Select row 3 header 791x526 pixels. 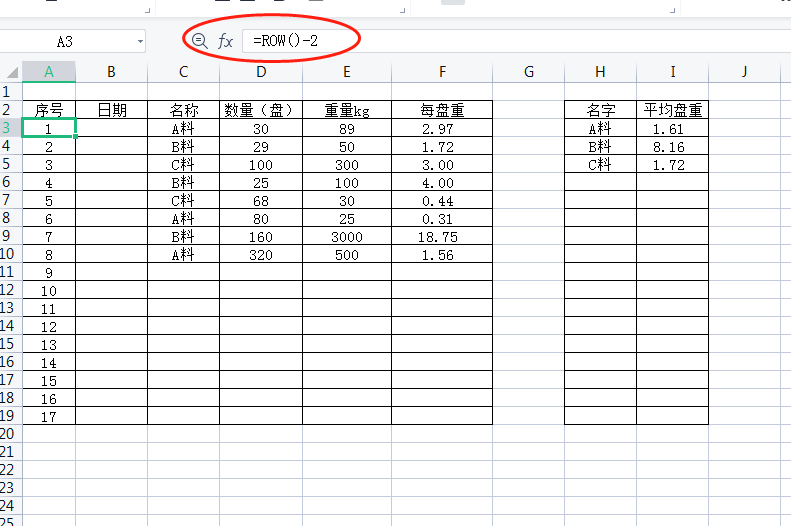coord(11,128)
